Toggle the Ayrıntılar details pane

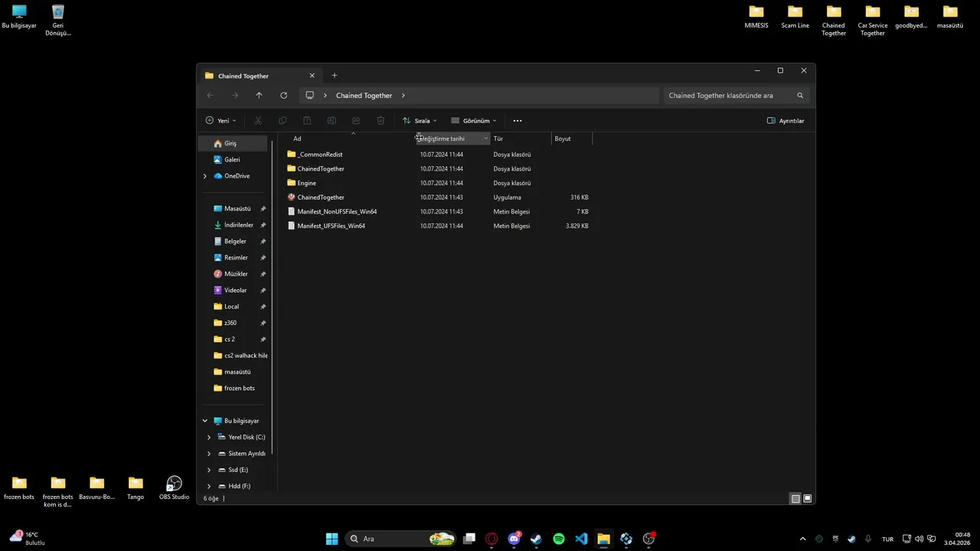point(786,121)
